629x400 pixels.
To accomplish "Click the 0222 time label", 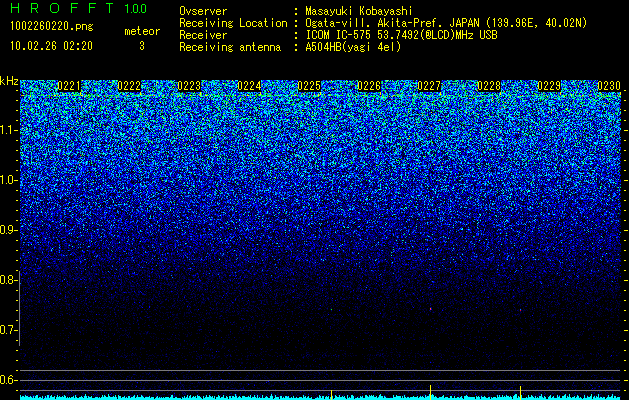I will pyautogui.click(x=129, y=86).
